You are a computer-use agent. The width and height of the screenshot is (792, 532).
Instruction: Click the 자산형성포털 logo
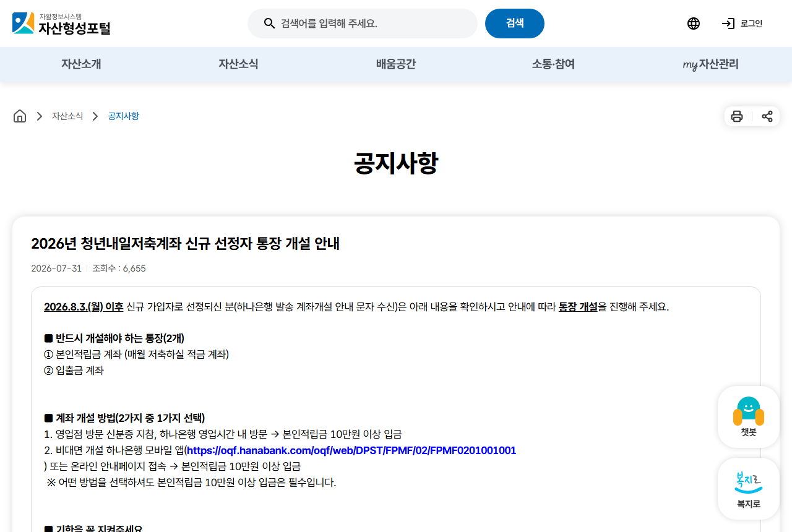click(61, 24)
